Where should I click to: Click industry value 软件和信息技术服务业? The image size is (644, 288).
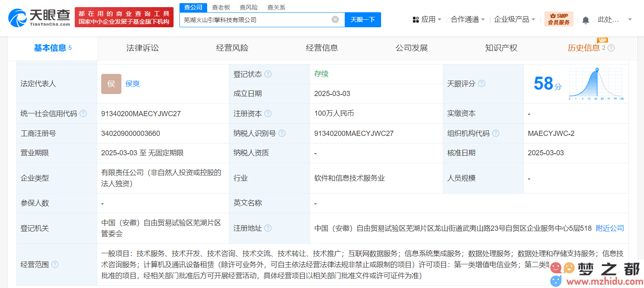point(349,178)
